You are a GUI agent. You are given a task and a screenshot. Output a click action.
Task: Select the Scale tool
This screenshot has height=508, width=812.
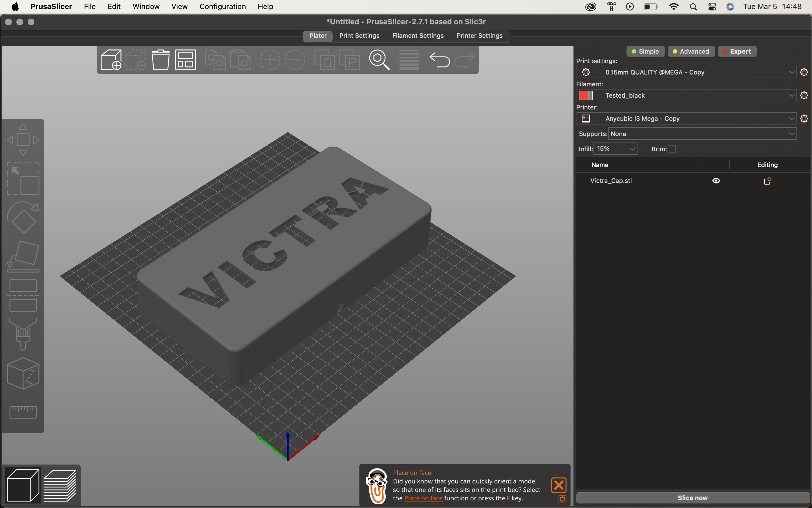pyautogui.click(x=23, y=179)
